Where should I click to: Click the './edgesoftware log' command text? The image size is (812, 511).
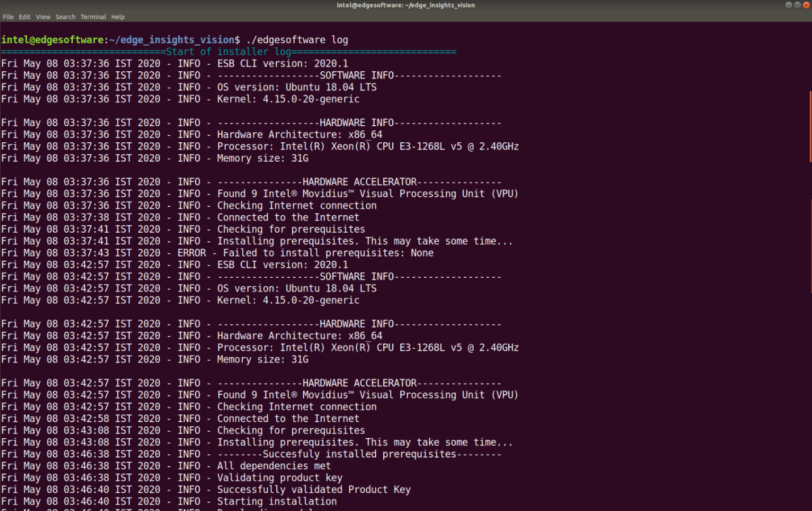[297, 40]
